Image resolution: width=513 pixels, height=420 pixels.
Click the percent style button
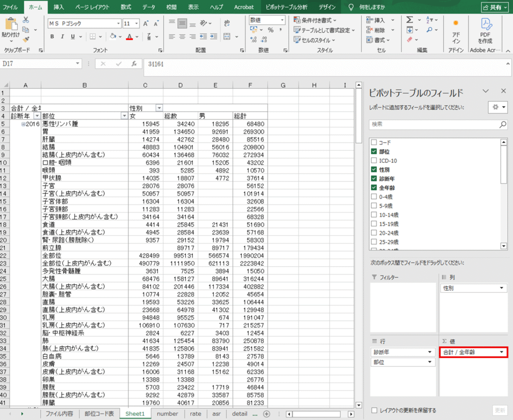click(271, 30)
